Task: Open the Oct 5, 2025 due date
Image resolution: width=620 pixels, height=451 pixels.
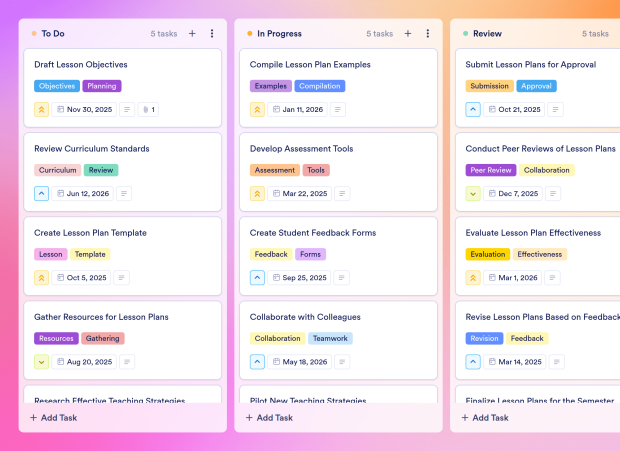Action: 81,278
